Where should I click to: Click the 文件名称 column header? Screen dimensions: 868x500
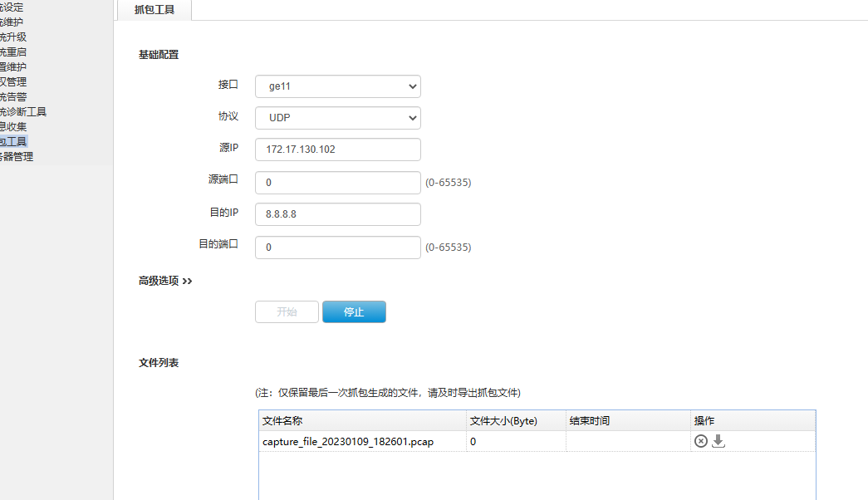tap(363, 421)
